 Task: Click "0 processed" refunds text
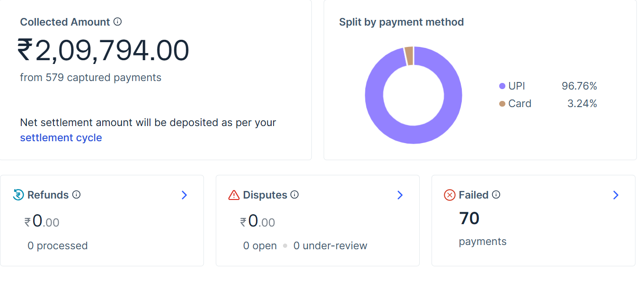[57, 245]
